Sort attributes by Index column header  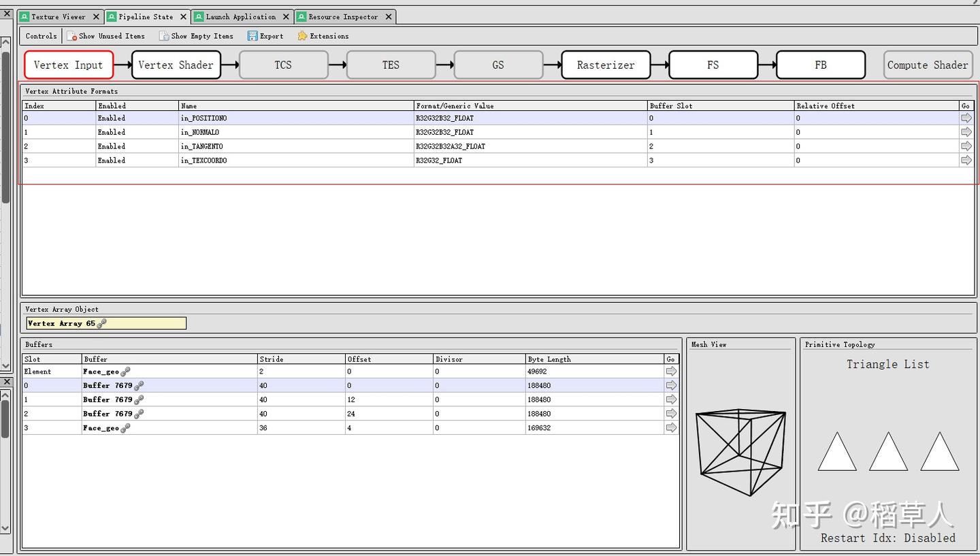(x=59, y=105)
